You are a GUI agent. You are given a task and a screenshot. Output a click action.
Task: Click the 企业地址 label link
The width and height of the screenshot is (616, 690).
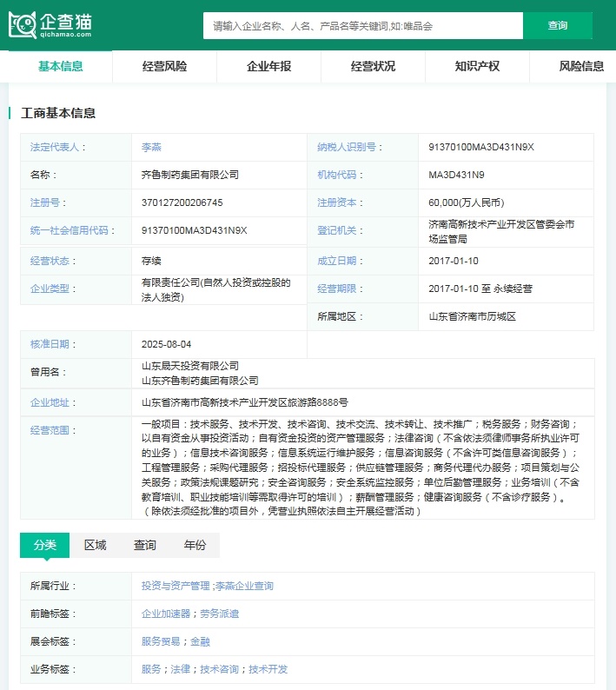(50, 402)
